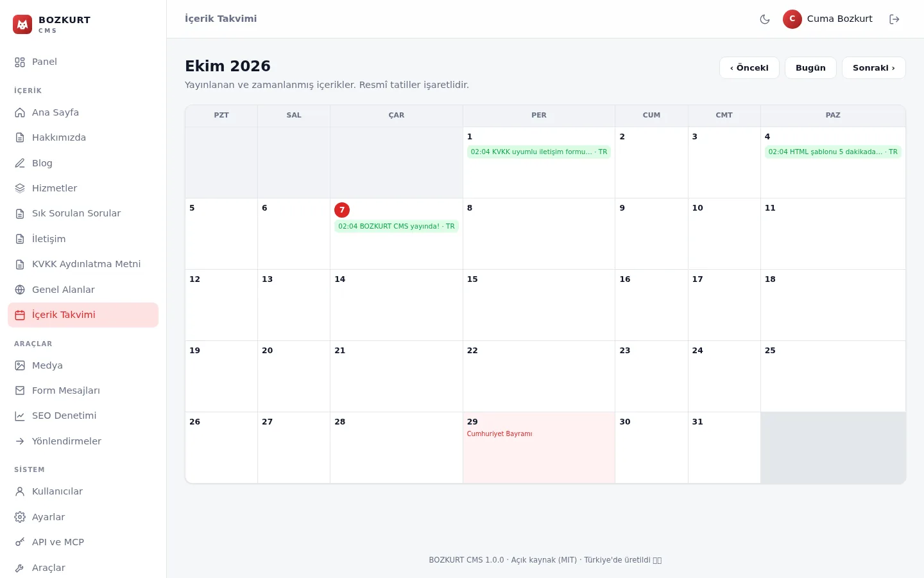Viewport: 924px width, 578px height.
Task: Select the Genel Alanlar globe icon
Action: pos(20,290)
